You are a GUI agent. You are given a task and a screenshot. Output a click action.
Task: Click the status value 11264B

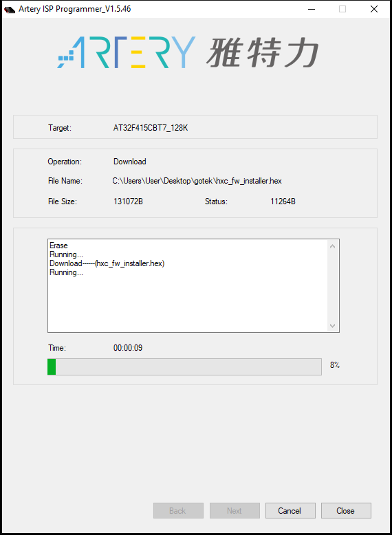(x=283, y=201)
